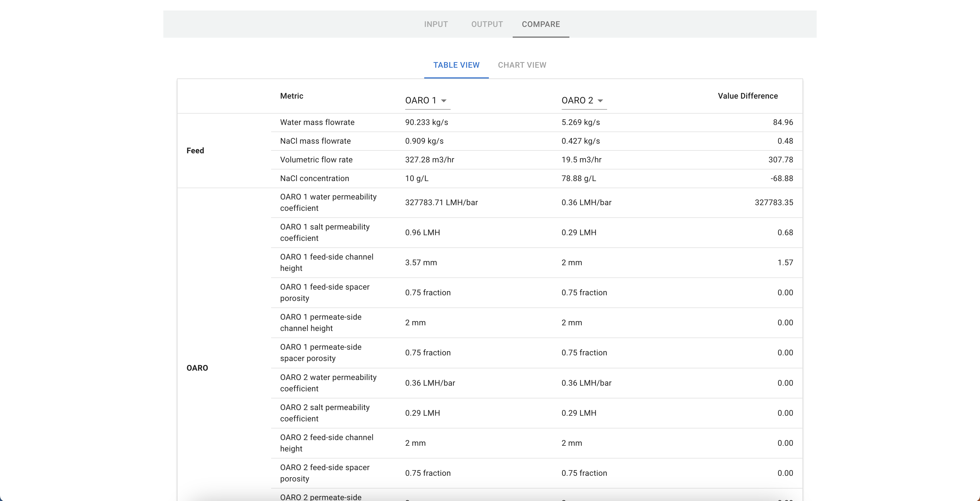Click the -68.88 difference value
This screenshot has width=980, height=501.
point(782,178)
